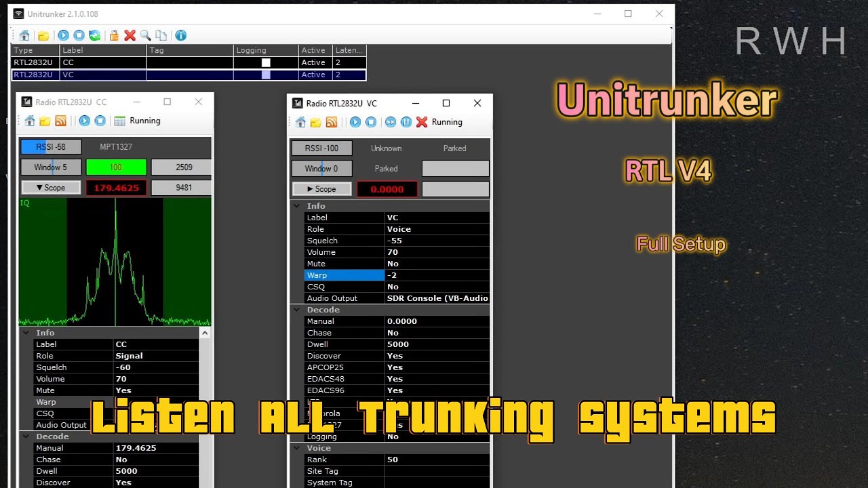Viewport: 868px width, 488px height.
Task: Expand the Scope in Radio VC window
Action: [322, 189]
